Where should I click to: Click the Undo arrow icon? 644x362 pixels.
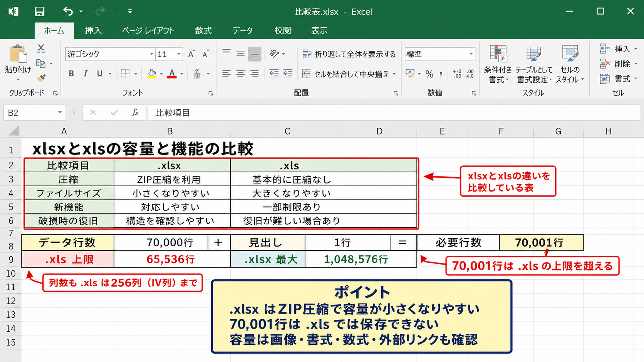coord(68,12)
